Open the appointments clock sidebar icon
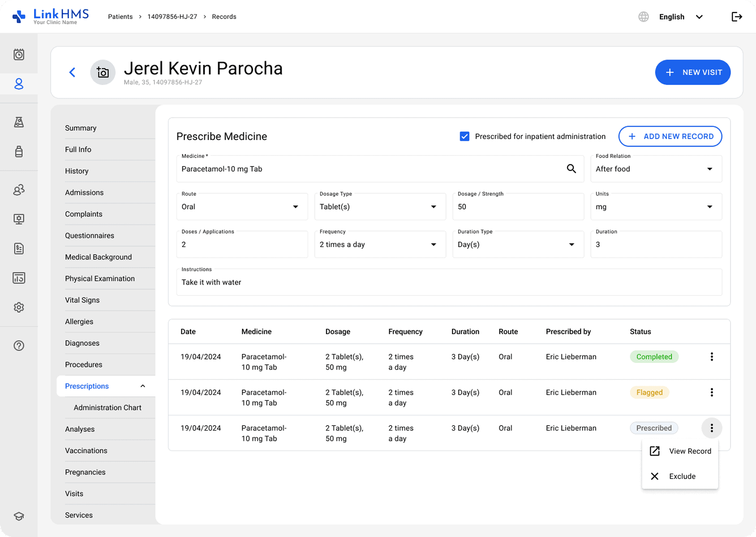The image size is (756, 537). tap(19, 55)
